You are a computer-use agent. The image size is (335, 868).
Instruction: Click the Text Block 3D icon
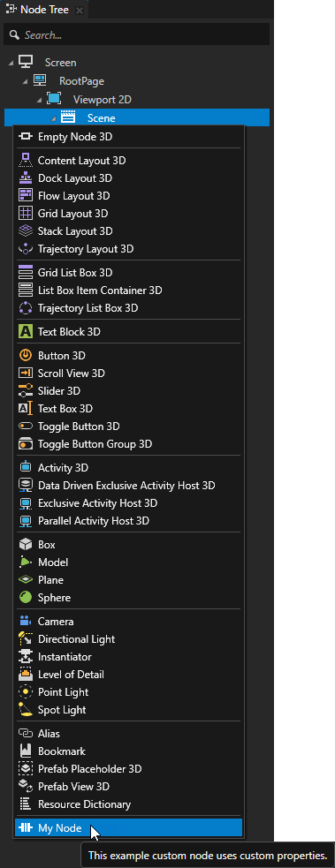point(26,332)
